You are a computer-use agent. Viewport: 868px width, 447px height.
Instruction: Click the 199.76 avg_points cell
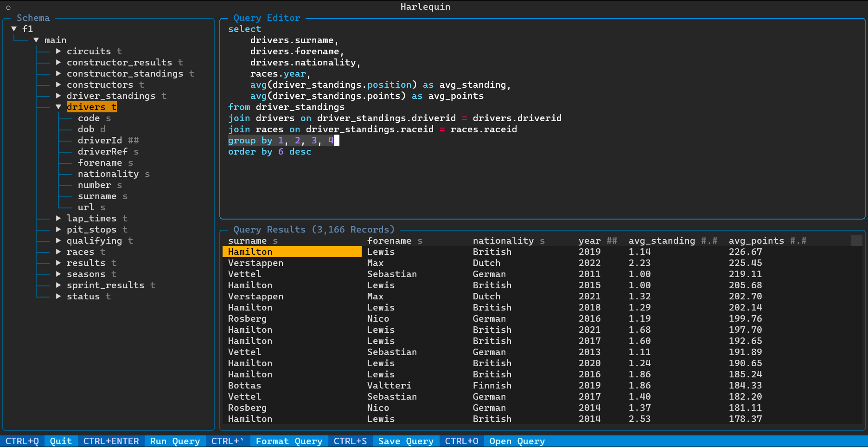pos(746,318)
